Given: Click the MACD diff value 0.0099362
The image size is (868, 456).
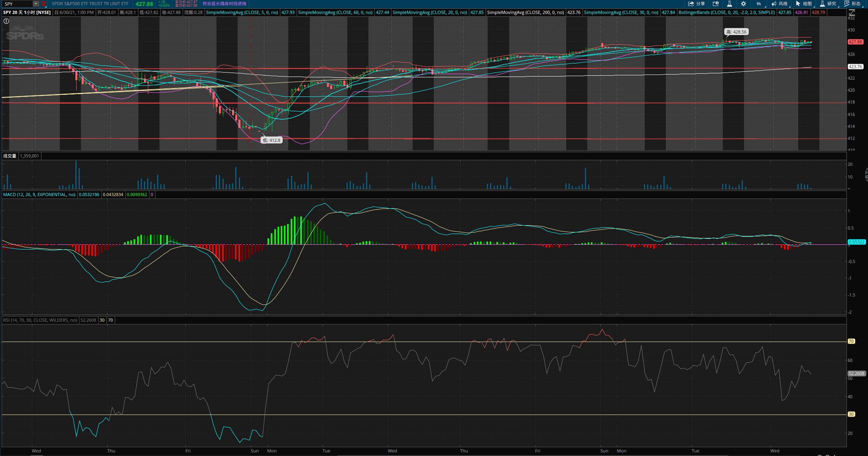Looking at the screenshot, I should pyautogui.click(x=137, y=195).
